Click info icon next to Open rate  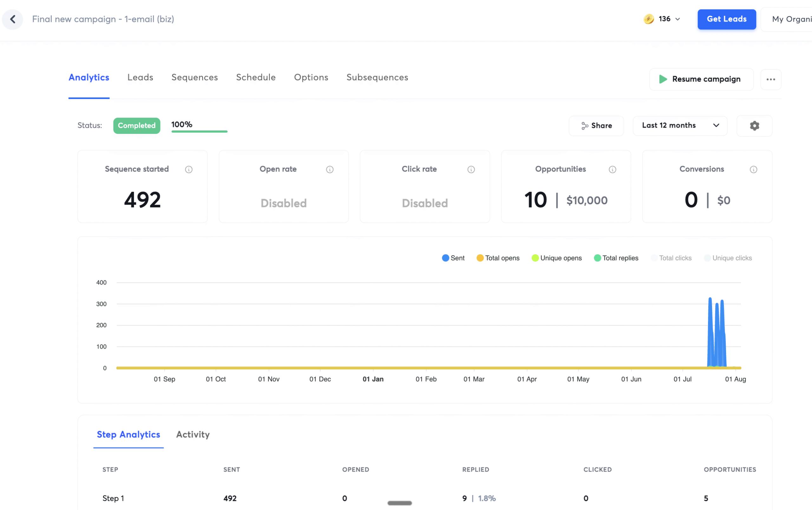pos(330,170)
